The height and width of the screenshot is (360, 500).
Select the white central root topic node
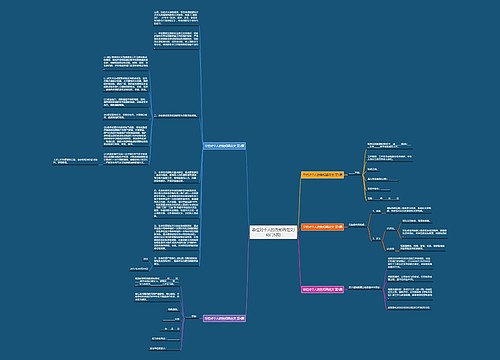click(x=273, y=232)
